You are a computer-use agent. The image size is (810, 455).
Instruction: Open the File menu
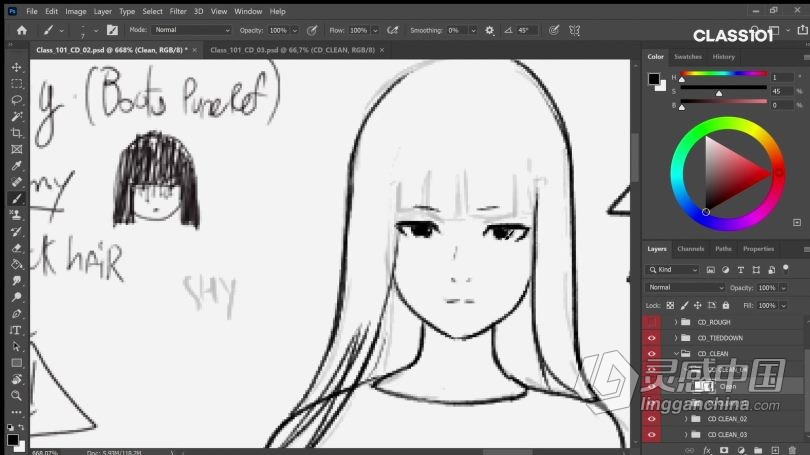click(32, 11)
